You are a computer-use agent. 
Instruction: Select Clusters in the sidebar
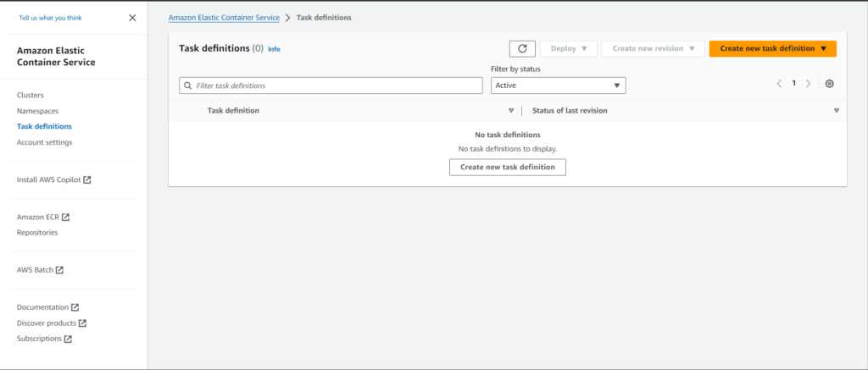click(31, 95)
